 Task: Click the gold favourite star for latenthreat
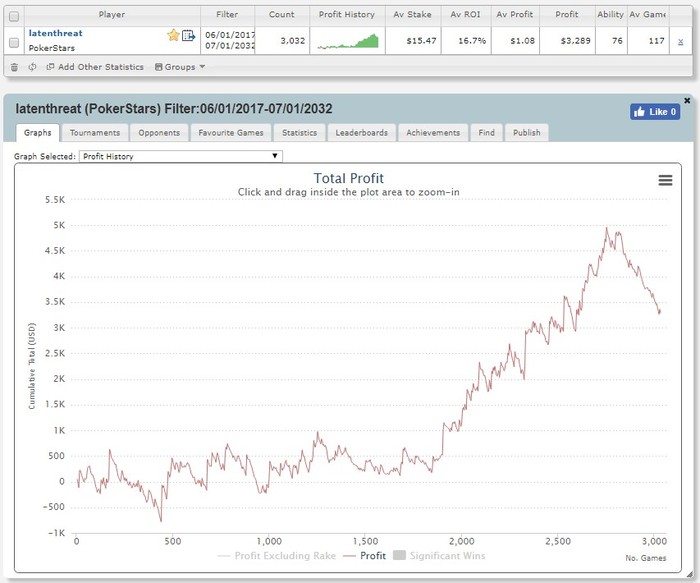pos(173,35)
